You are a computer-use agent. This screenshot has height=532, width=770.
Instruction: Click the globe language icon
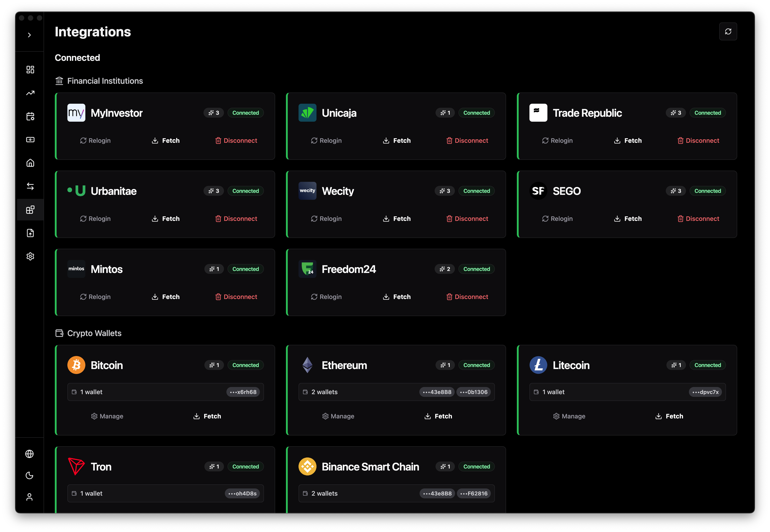click(30, 454)
